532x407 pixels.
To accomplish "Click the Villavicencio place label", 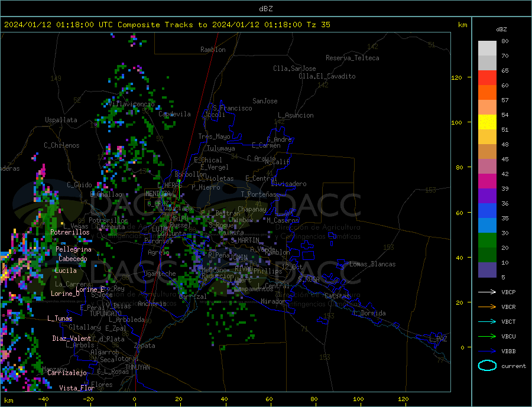I will click(132, 104).
